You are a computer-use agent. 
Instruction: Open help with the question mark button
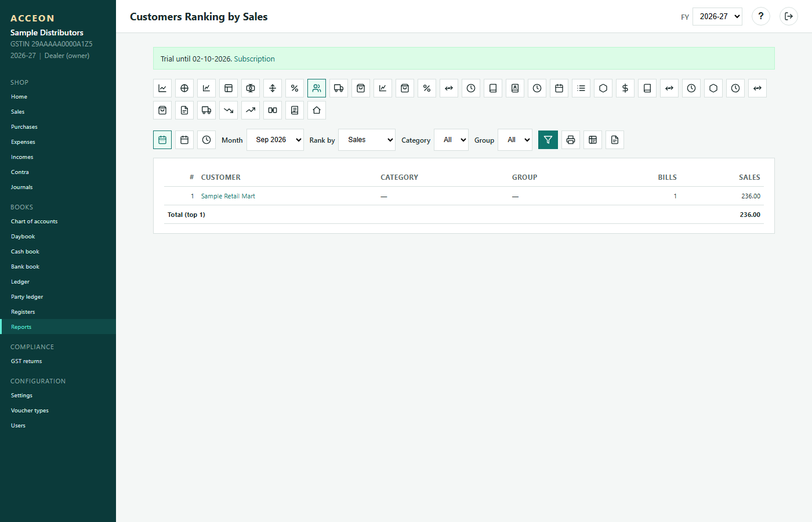click(x=761, y=16)
